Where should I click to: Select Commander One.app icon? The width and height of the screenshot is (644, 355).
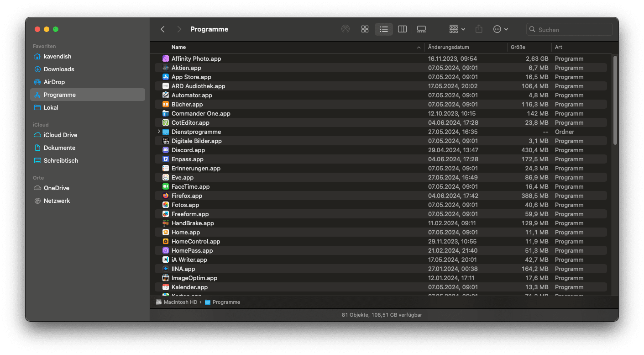click(x=166, y=113)
